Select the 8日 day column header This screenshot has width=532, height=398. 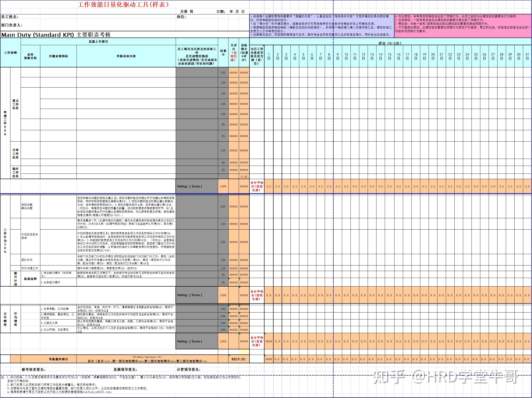pos(329,56)
